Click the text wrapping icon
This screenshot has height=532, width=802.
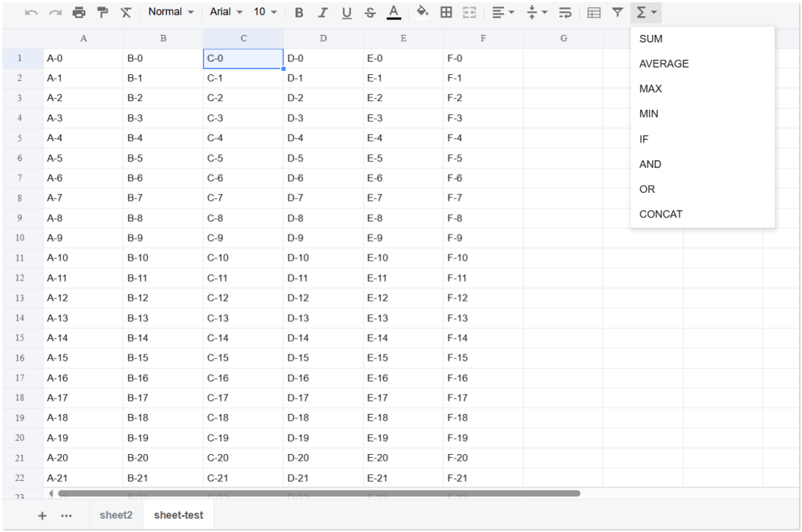pyautogui.click(x=565, y=13)
